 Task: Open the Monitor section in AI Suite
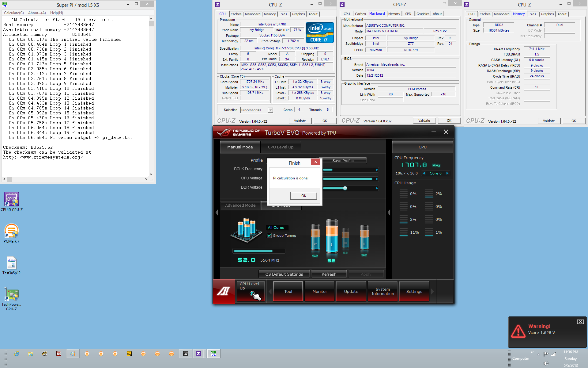coord(320,291)
